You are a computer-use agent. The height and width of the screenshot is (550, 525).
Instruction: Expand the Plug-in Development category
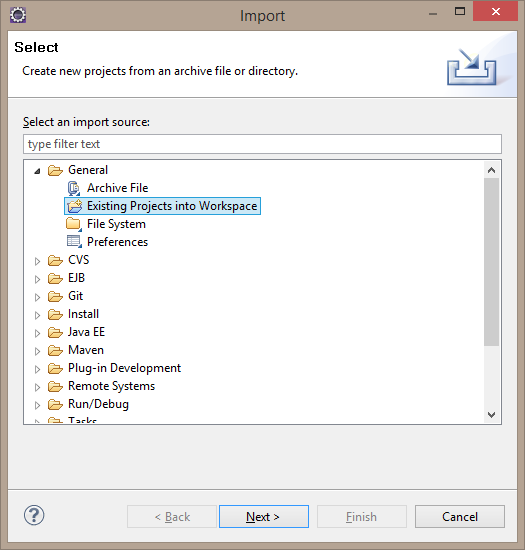click(37, 369)
